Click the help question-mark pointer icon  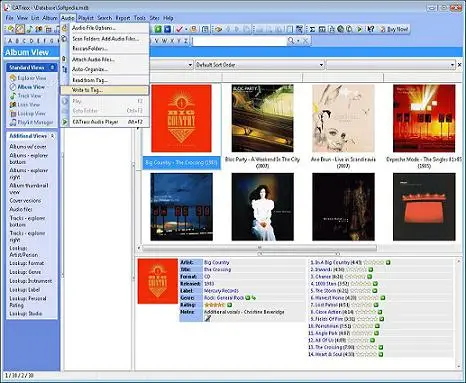(x=371, y=29)
